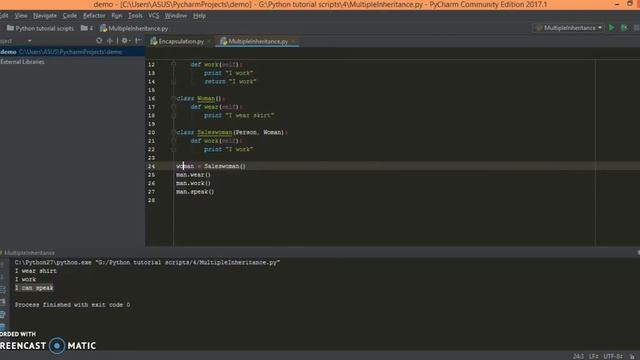640x360 pixels.
Task: Click the Woman class name on line 16
Action: [x=206, y=98]
